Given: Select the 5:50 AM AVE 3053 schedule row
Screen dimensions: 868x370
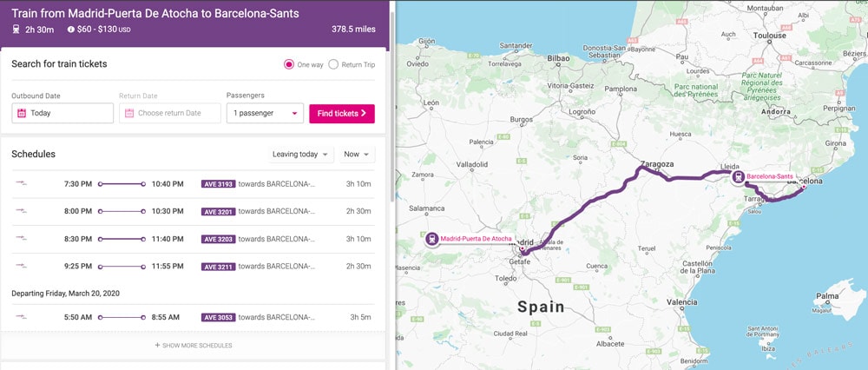Looking at the screenshot, I should pos(193,317).
